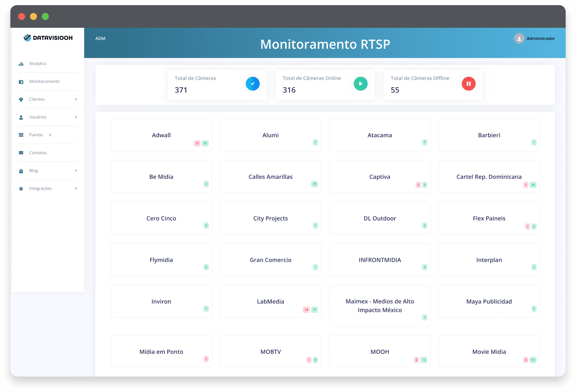Viewport: 576px width, 392px height.
Task: Expand the Blog submenu chevron
Action: coord(76,170)
